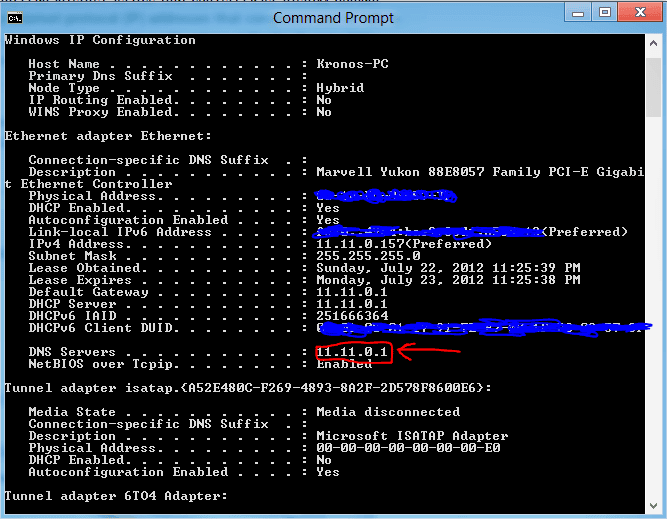Click the scrollbar down arrow
The height and width of the screenshot is (519, 667).
tap(653, 507)
